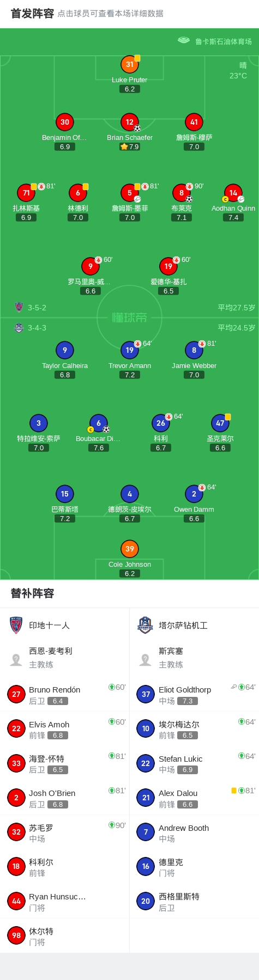
Task: Open 印地十一人 team crest in substitutes
Action: (16, 625)
